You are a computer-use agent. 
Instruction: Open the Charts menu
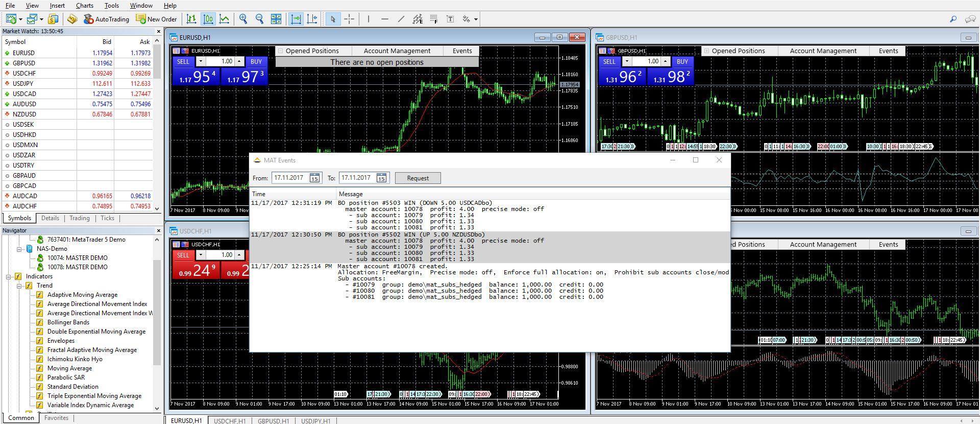tap(84, 6)
